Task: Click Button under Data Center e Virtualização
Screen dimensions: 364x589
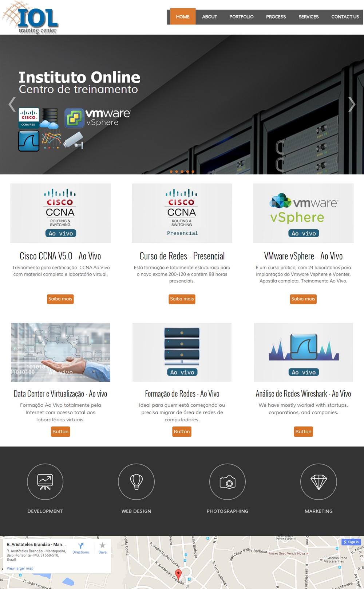Action: [x=60, y=432]
